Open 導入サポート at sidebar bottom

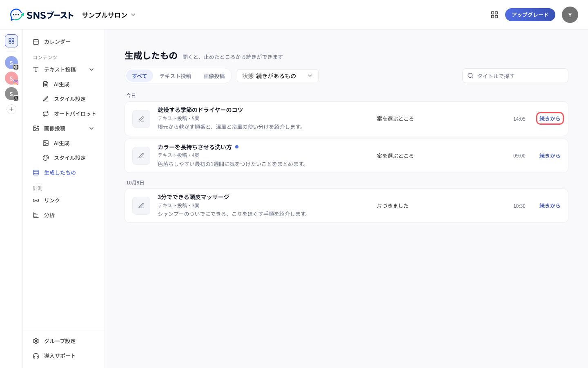[64, 356]
